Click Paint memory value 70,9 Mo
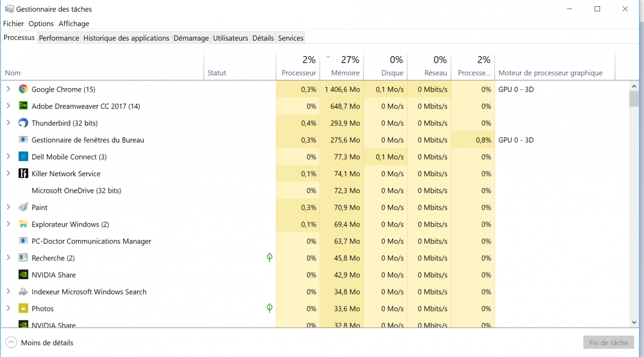This screenshot has width=644, height=357. coord(347,207)
